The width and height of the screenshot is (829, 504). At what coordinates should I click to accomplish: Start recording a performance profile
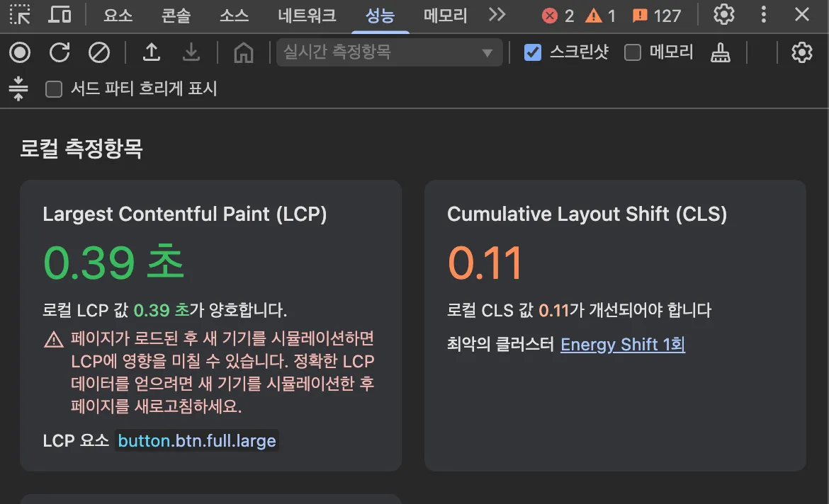tap(20, 52)
